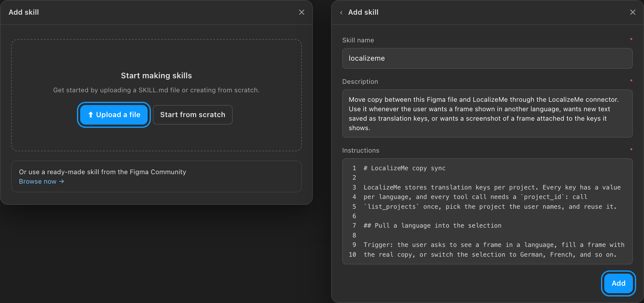Viewport: 644px width, 303px height.
Task: Click the 'Instructions' field label
Action: click(x=361, y=150)
